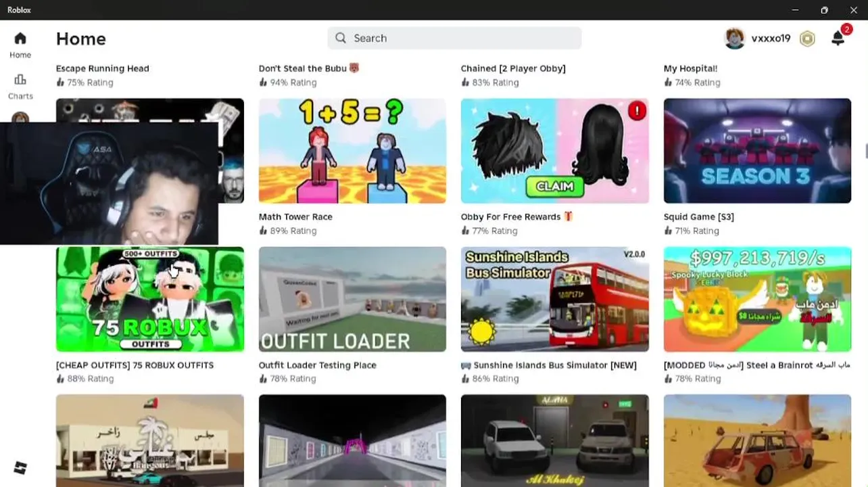The height and width of the screenshot is (487, 868).
Task: Open Obby For Free Rewards thumbnail
Action: [x=554, y=151]
